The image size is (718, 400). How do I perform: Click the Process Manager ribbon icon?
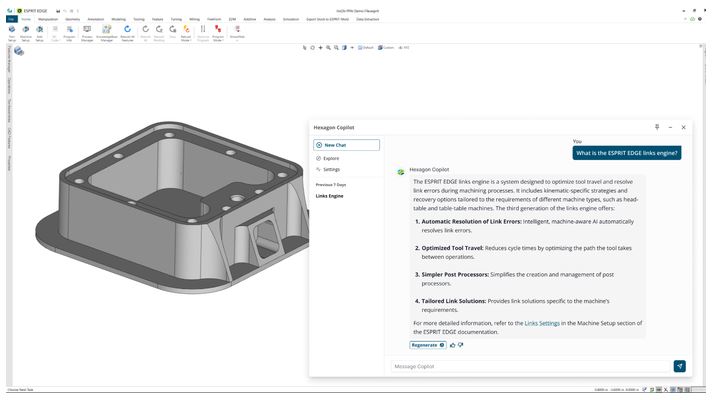pos(87,31)
